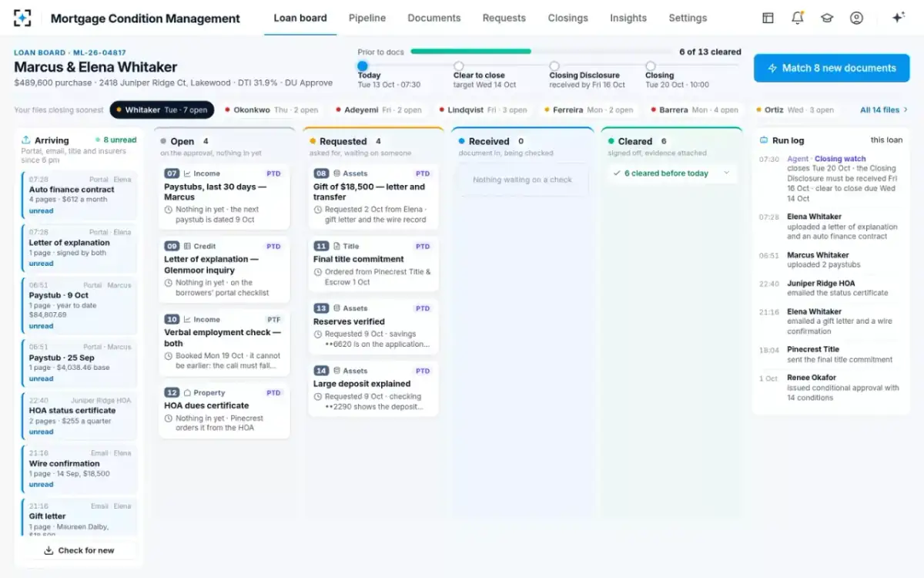Viewport: 924px width, 578px height.
Task: Open the user profile icon
Action: (856, 18)
